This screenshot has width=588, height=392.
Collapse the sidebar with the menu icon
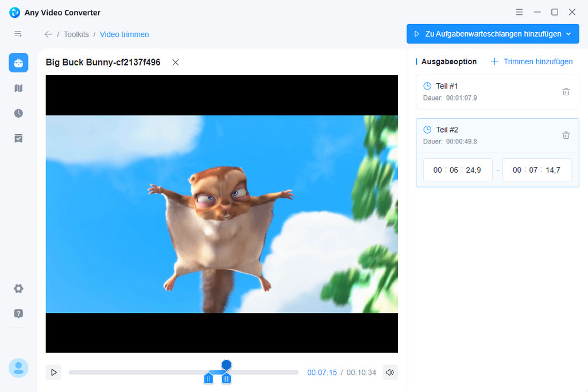pos(18,34)
